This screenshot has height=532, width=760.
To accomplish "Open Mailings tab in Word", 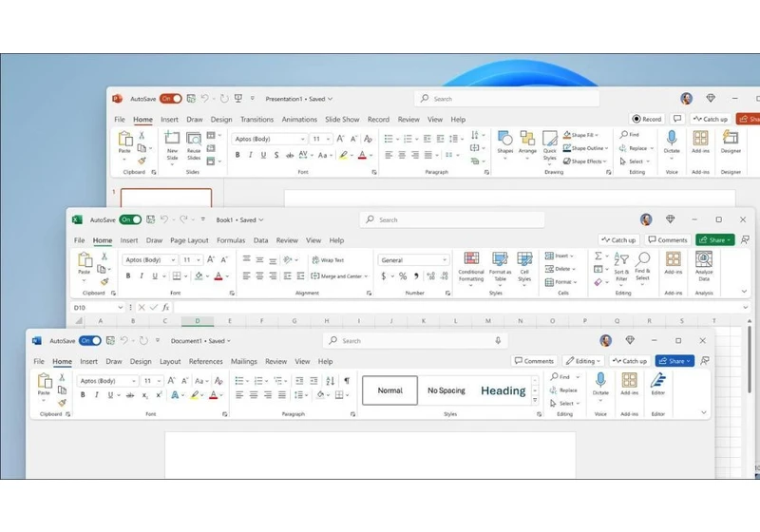I will click(x=244, y=361).
